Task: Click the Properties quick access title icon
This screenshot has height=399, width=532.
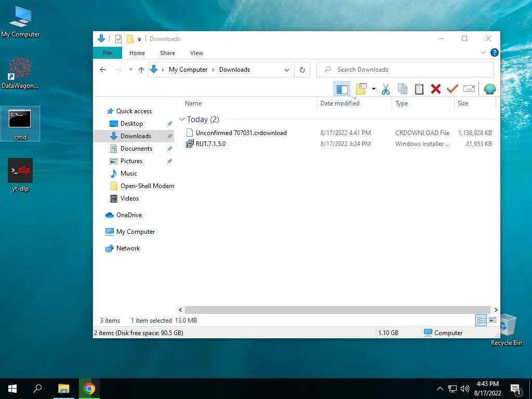Action: pyautogui.click(x=118, y=39)
